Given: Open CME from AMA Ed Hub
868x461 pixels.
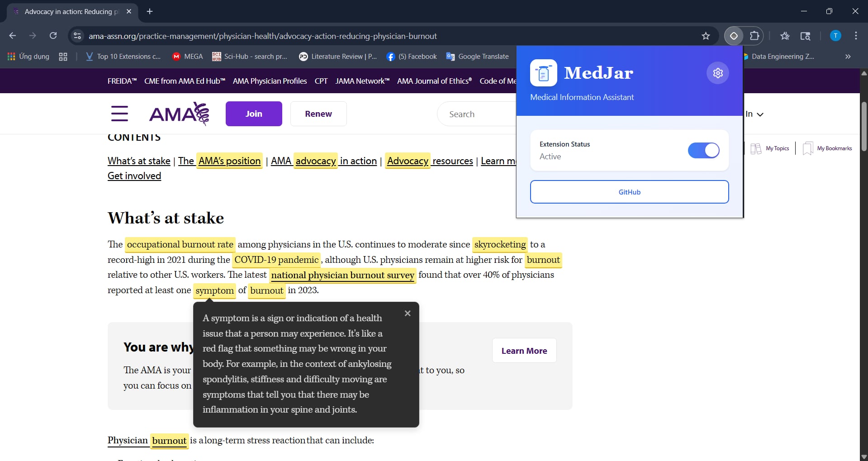Looking at the screenshot, I should pyautogui.click(x=185, y=81).
